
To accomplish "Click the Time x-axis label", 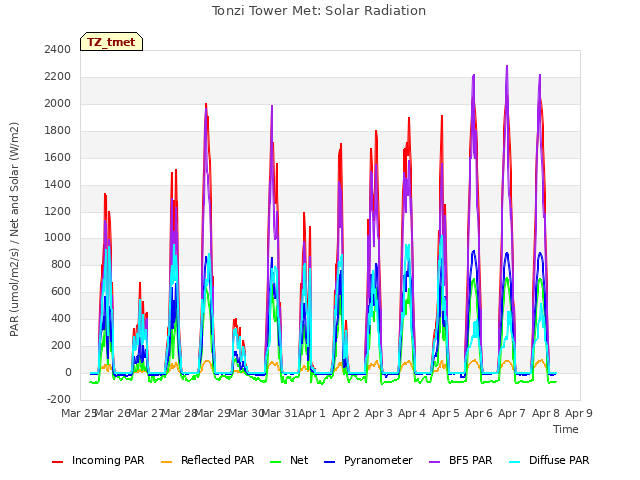I will tap(566, 429).
